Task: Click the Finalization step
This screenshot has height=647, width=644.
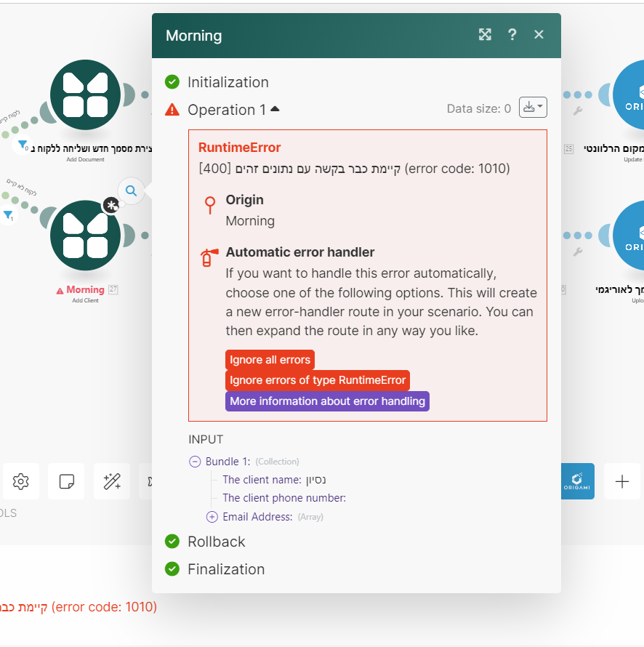Action: [x=226, y=569]
